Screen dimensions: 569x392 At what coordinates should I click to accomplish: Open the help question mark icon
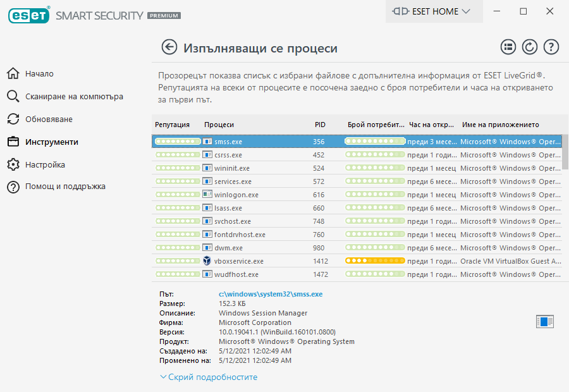tap(551, 47)
